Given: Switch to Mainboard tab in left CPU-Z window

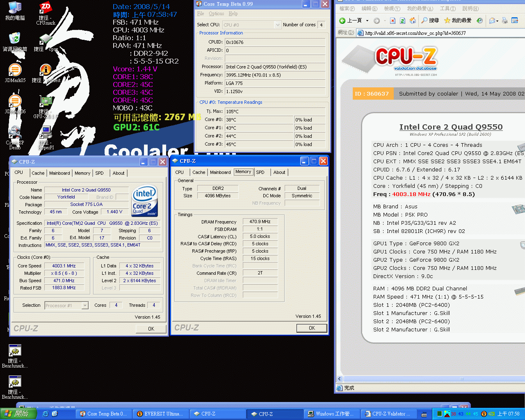Looking at the screenshot, I should (59, 173).
